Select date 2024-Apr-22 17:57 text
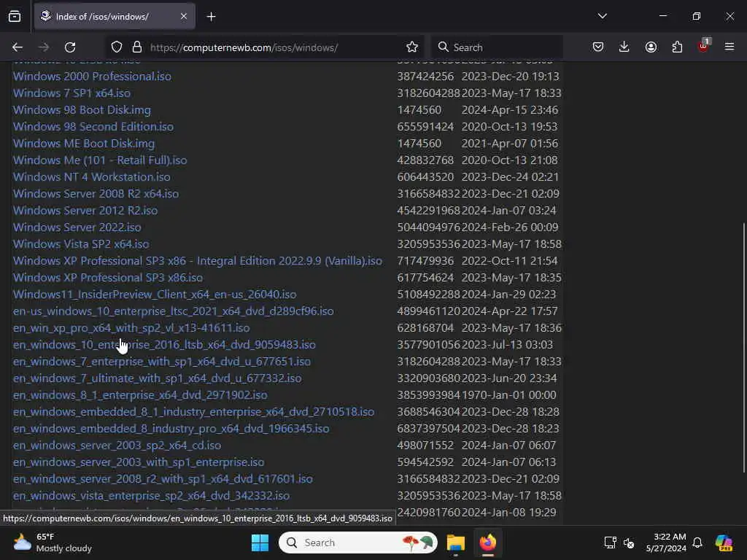747x560 pixels. [510, 311]
